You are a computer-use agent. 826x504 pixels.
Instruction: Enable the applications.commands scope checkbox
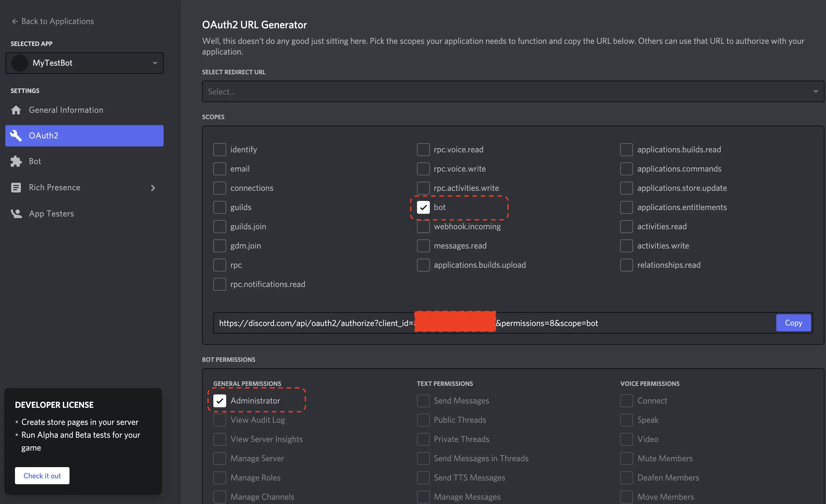point(626,169)
